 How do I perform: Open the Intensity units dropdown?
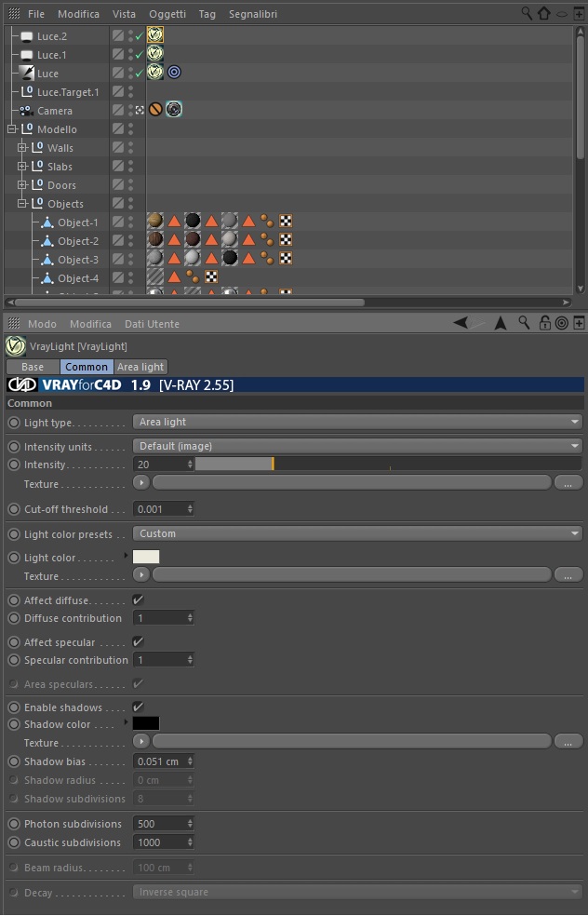357,446
